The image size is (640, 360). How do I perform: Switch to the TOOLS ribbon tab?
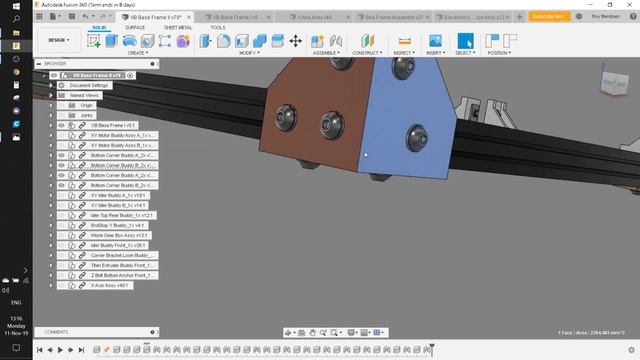(218, 27)
